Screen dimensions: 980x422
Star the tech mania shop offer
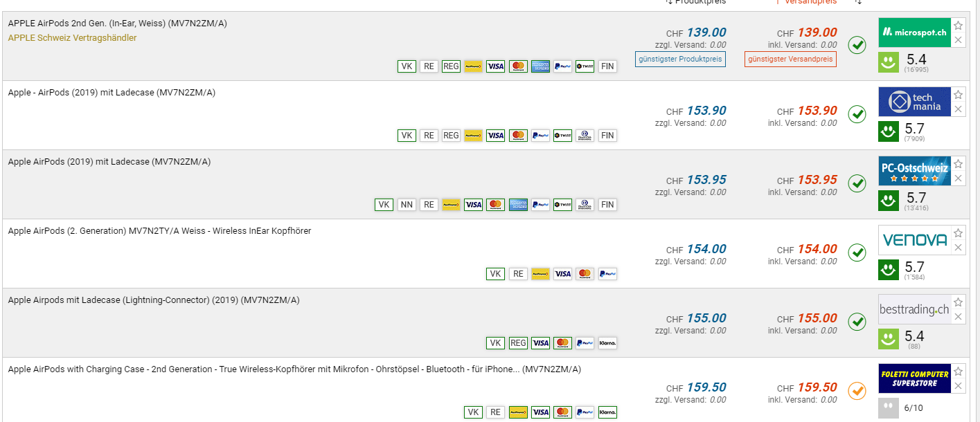958,95
